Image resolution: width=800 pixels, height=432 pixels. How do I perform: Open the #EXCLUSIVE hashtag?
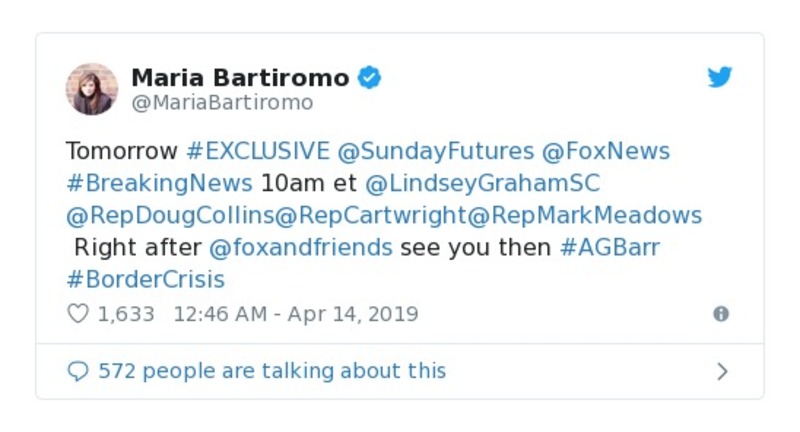coord(258,151)
